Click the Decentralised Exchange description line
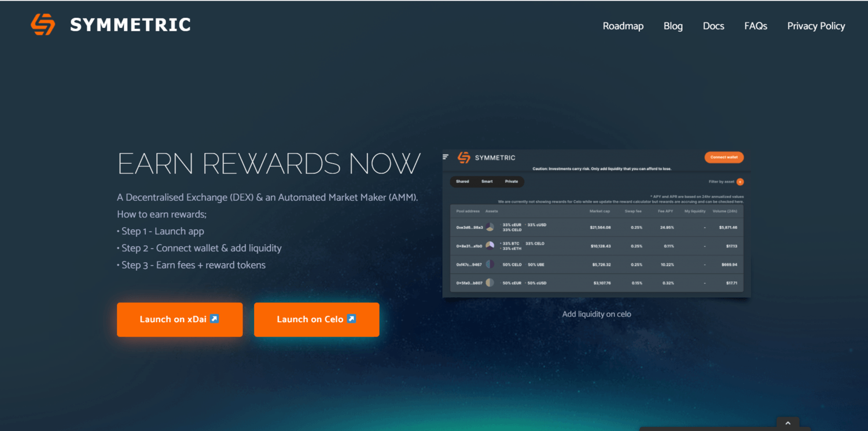 pyautogui.click(x=267, y=197)
